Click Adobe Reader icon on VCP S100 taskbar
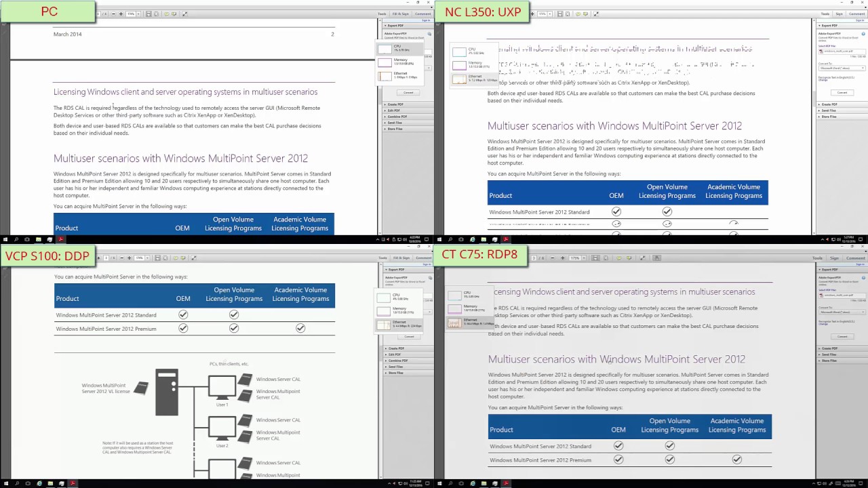The height and width of the screenshot is (488, 868). click(73, 483)
